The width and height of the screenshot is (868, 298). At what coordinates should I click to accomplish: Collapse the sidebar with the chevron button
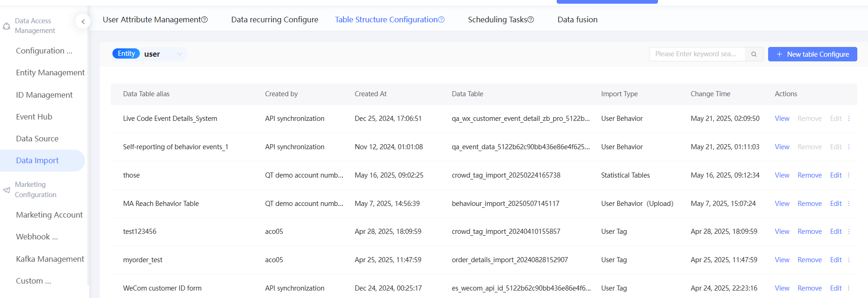[x=83, y=21]
